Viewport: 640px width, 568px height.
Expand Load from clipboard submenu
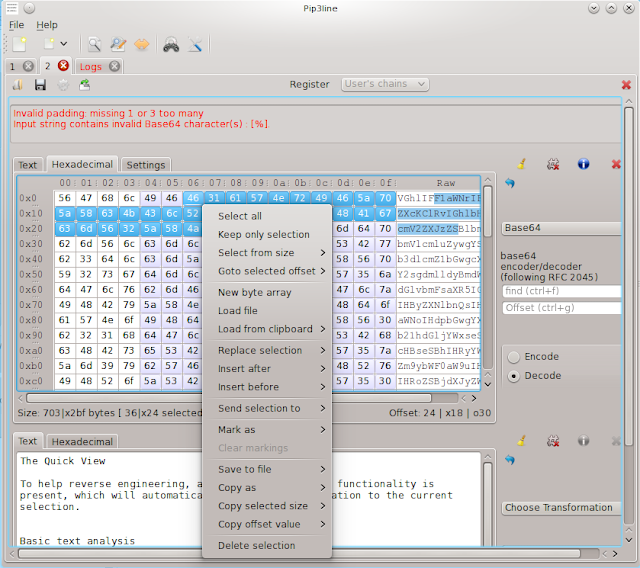pos(267,329)
